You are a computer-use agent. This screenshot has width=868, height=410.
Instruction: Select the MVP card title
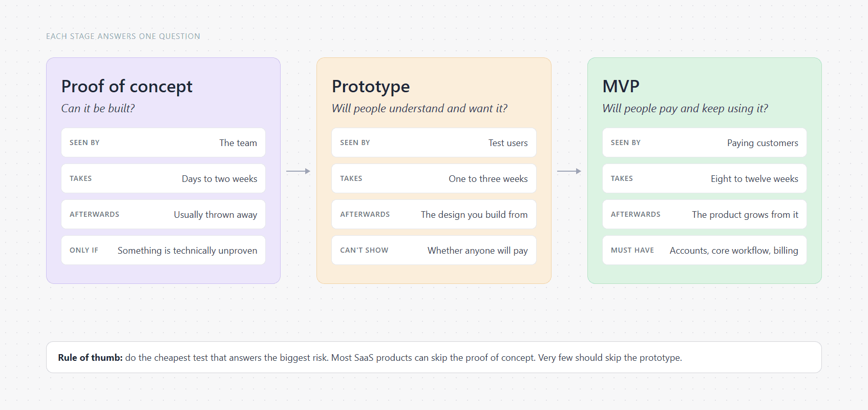pyautogui.click(x=621, y=86)
